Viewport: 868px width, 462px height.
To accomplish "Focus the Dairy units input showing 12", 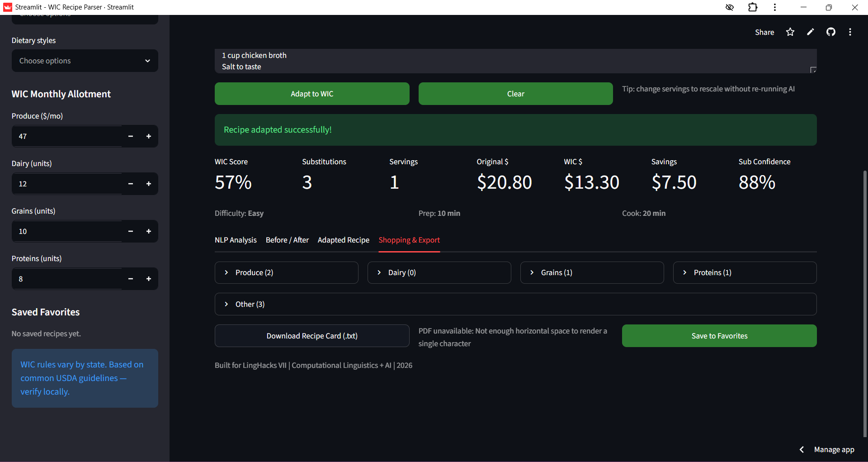I will click(x=67, y=184).
